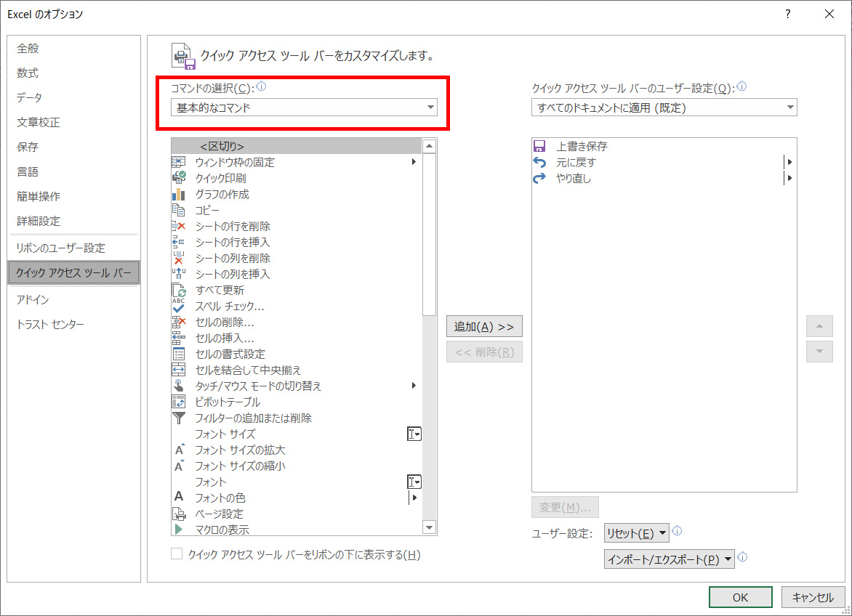Select the Undo (元に戻す) arrow icon
Screen dimensions: 852x616
[539, 162]
